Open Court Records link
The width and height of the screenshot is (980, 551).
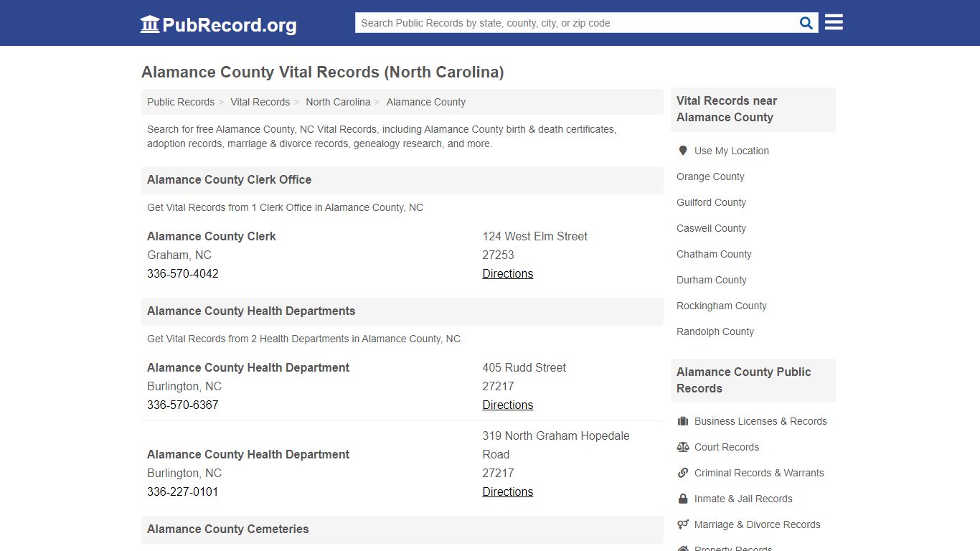[x=727, y=447]
